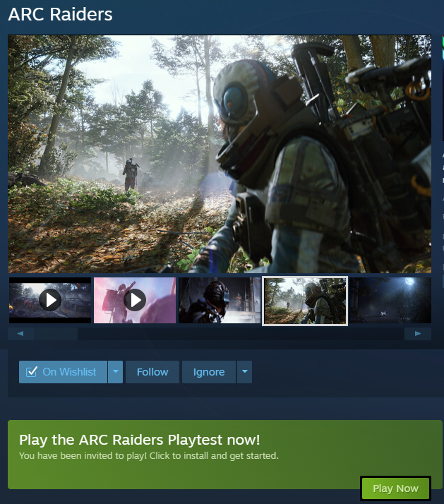Click the Play Now button
The width and height of the screenshot is (444, 504).
tap(395, 488)
